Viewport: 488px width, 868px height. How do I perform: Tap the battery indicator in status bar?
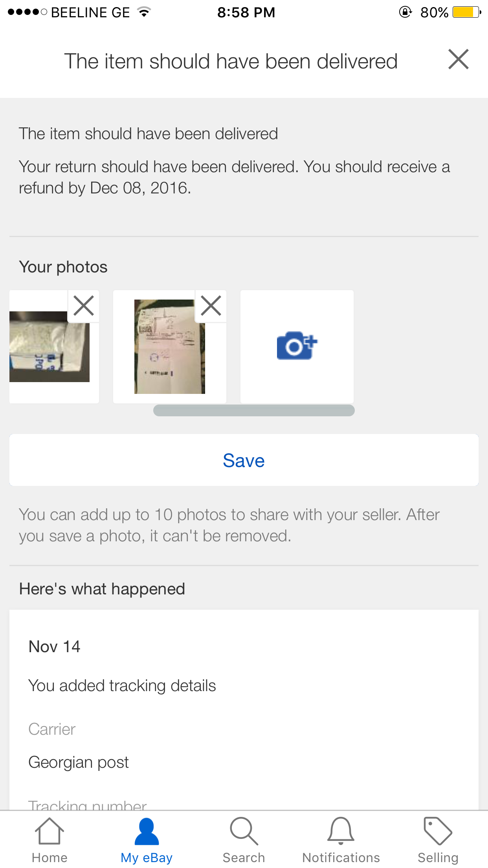(x=467, y=12)
